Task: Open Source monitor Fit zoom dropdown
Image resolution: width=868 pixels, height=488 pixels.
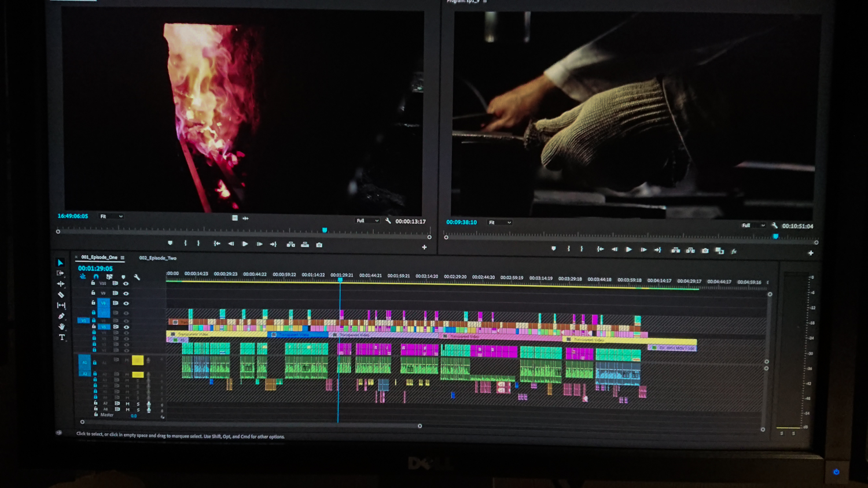Action: pos(111,216)
